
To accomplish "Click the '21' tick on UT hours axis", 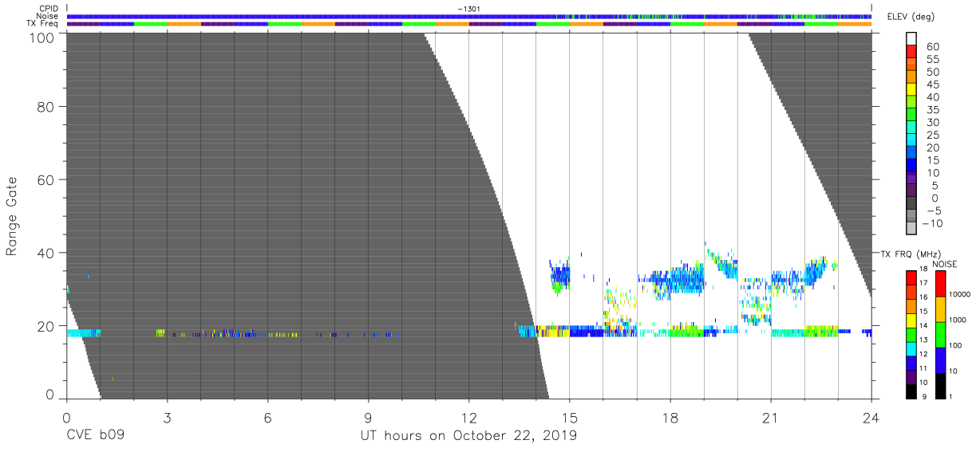I will (x=771, y=417).
